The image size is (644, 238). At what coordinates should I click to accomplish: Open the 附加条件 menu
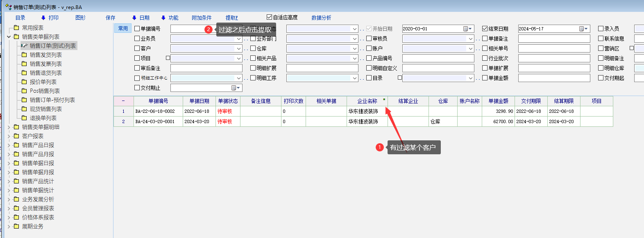[x=202, y=18]
